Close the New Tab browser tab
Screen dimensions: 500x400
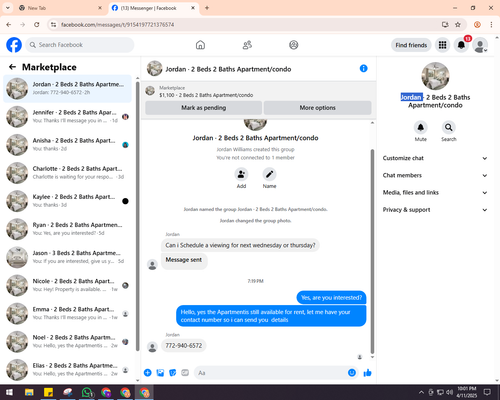[100, 8]
